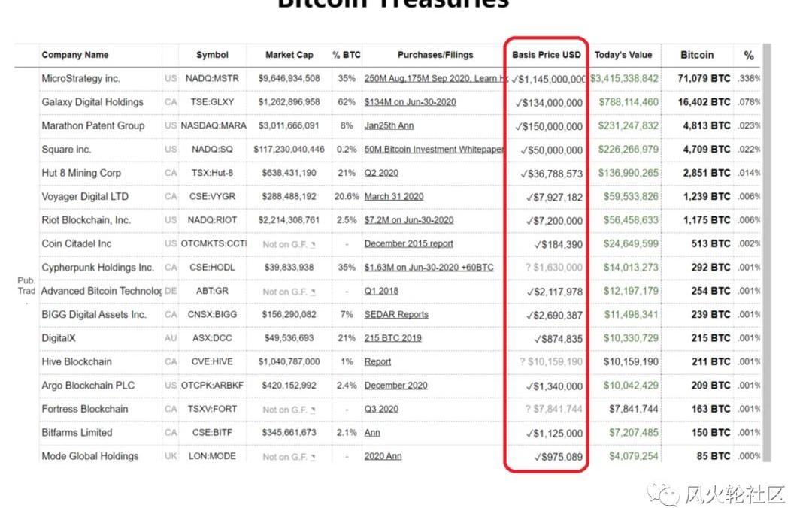Viewport: 812px width, 508px height.
Task: Click the Company Name column header
Action: click(75, 55)
